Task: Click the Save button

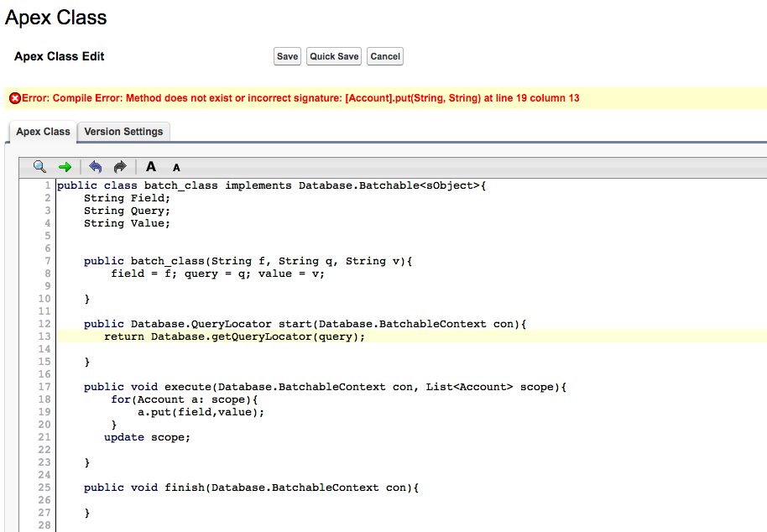Action: [x=287, y=56]
